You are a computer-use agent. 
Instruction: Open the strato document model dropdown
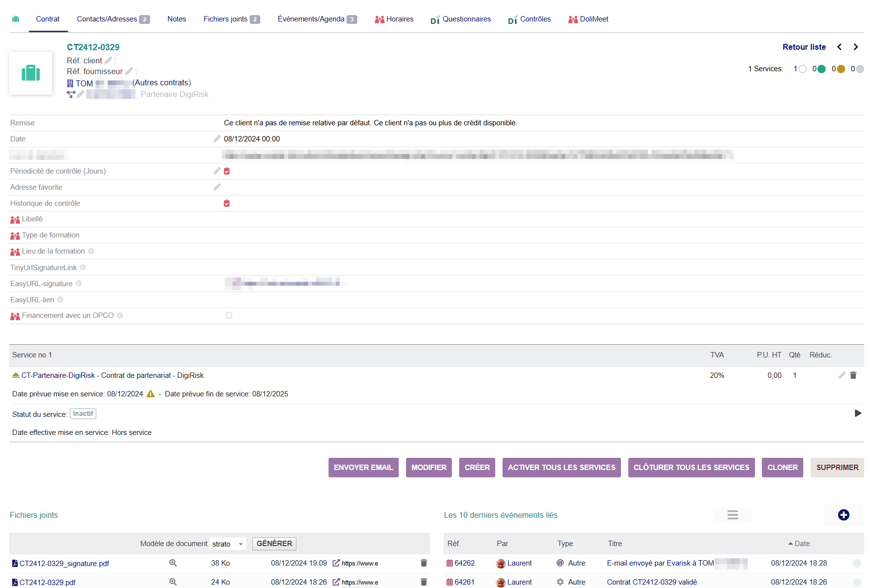coord(228,544)
